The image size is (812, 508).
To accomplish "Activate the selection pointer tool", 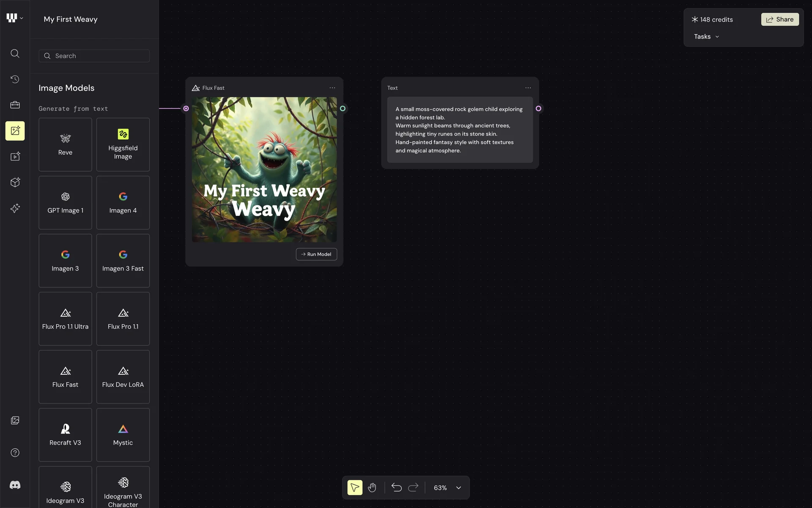I will pos(355,488).
